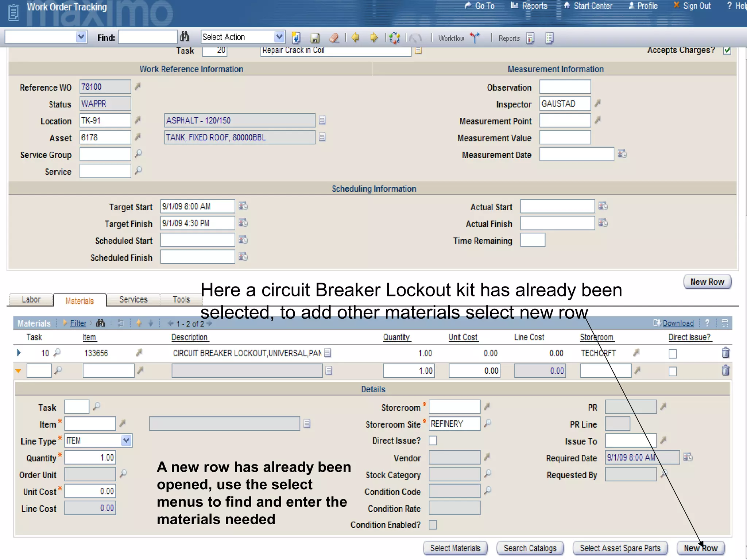Open long description for TANK asset
Image resolution: width=747 pixels, height=560 pixels.
pos(322,137)
